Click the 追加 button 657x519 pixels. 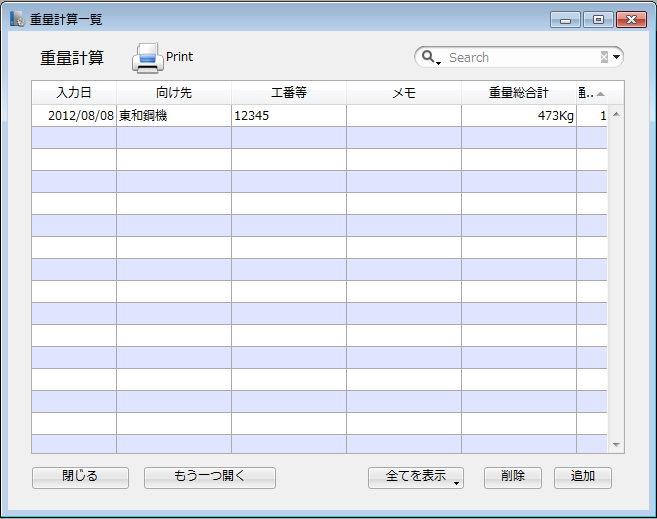[582, 477]
